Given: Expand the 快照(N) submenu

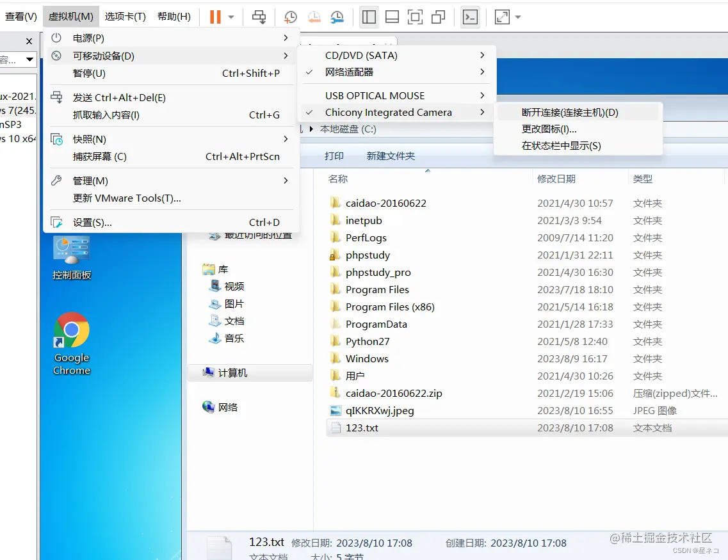Looking at the screenshot, I should 172,139.
